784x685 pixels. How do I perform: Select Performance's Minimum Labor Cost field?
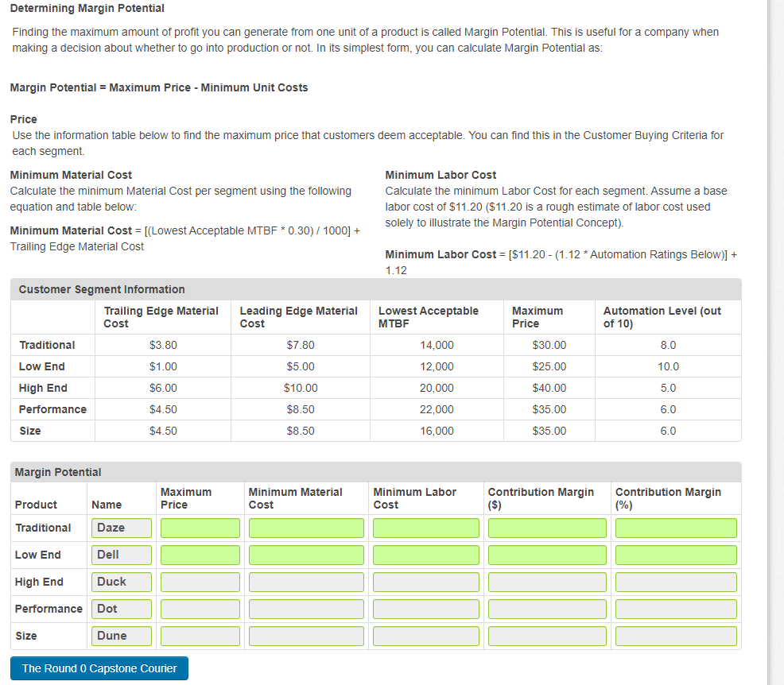click(x=425, y=608)
